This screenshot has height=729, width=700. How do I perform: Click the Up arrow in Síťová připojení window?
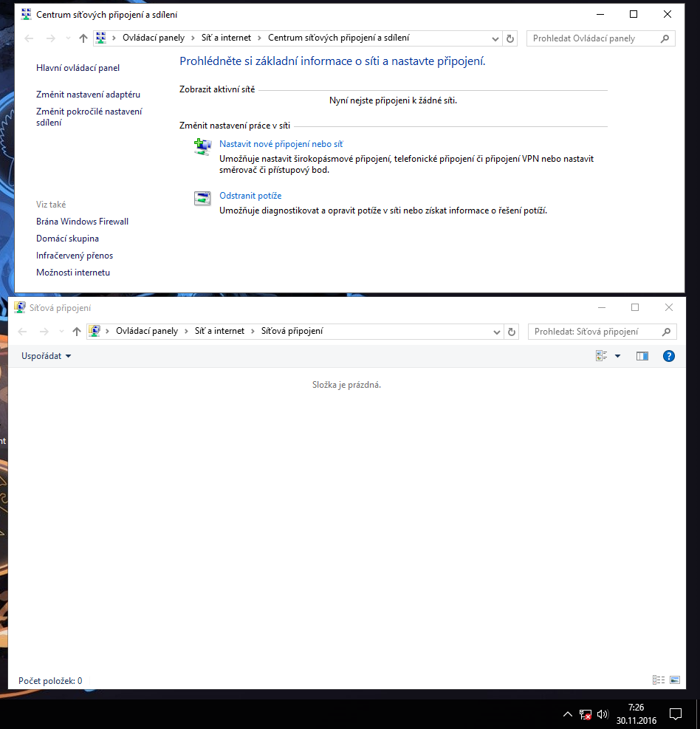click(77, 332)
